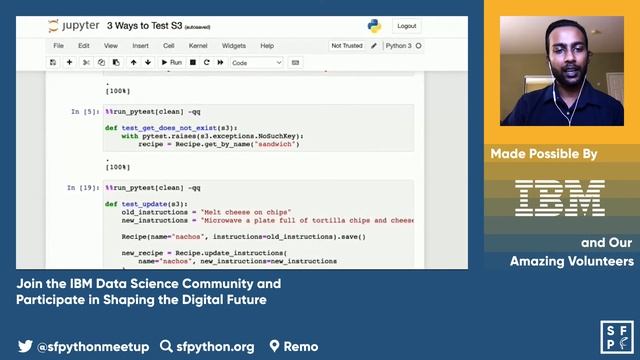Open the sfpython.org link
This screenshot has width=640, height=360.
click(215, 347)
